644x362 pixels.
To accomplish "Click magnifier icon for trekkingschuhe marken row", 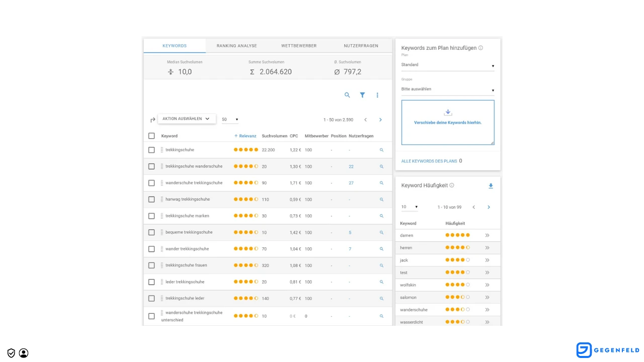I will point(381,216).
